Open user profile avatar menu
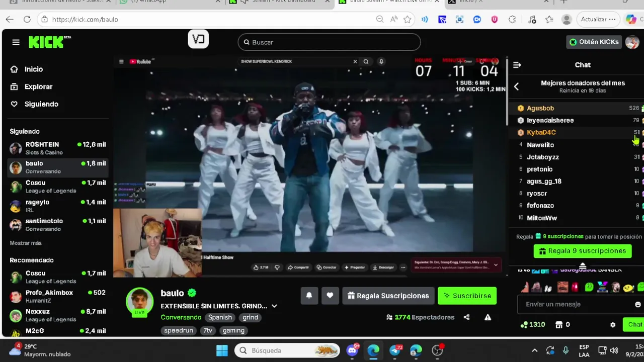This screenshot has height=362, width=644. pos(632,42)
